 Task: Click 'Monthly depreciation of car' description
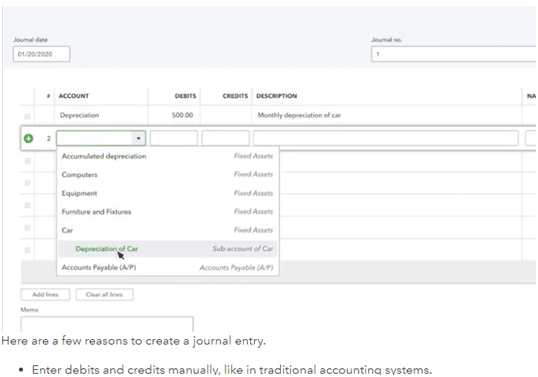(x=299, y=115)
